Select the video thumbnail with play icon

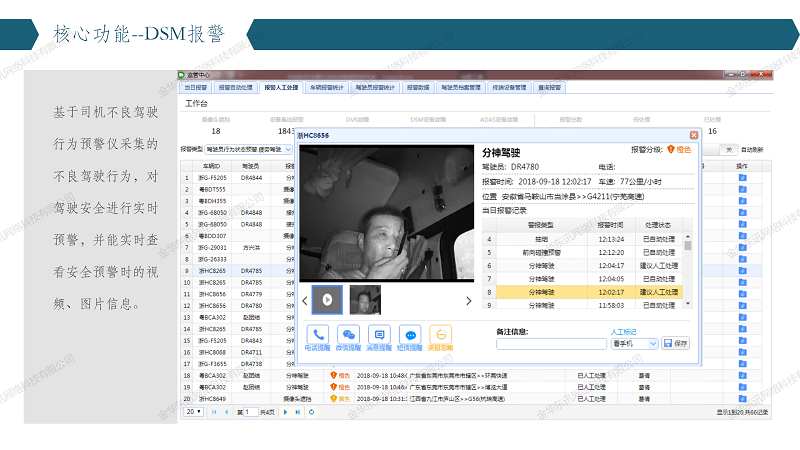327,300
